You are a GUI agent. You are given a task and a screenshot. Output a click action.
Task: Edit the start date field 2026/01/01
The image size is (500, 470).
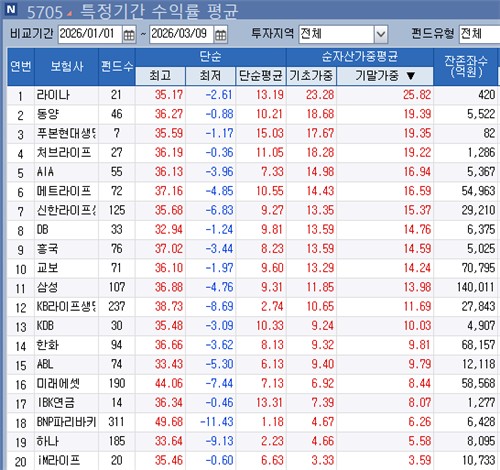(x=90, y=34)
